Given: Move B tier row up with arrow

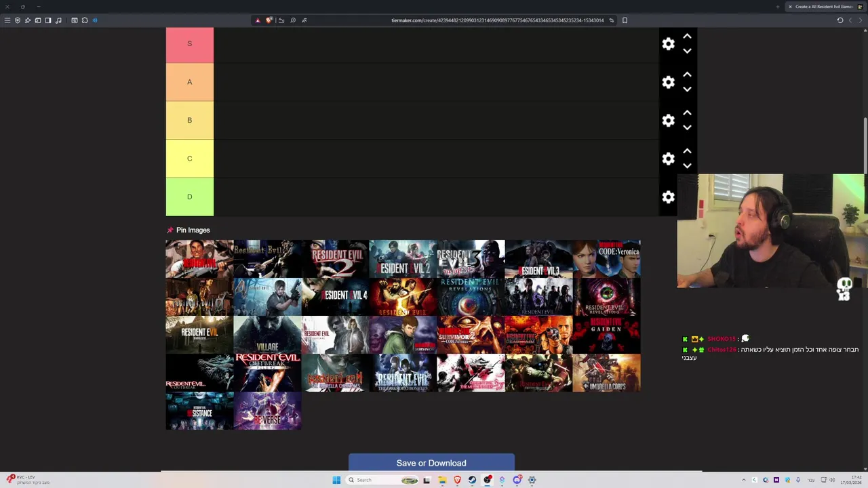Looking at the screenshot, I should coord(687,113).
